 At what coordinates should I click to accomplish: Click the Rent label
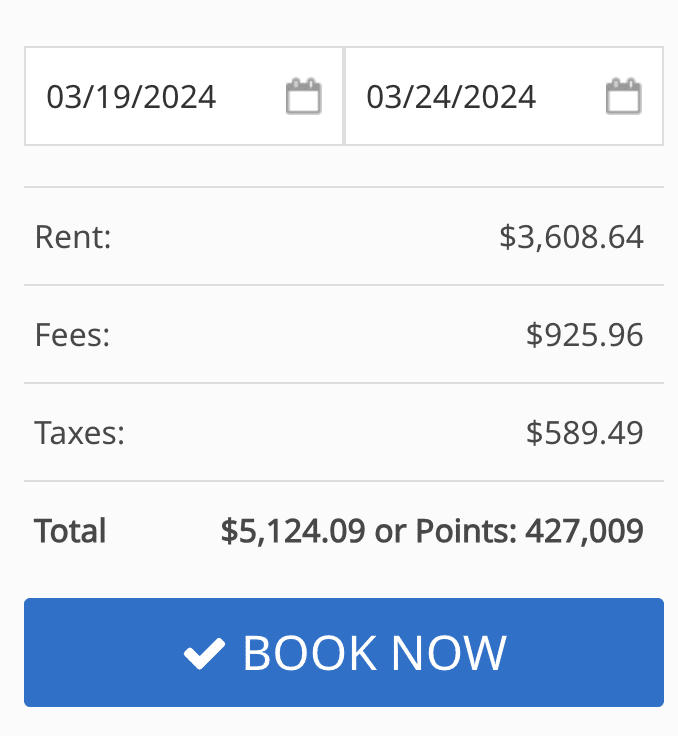pos(73,237)
